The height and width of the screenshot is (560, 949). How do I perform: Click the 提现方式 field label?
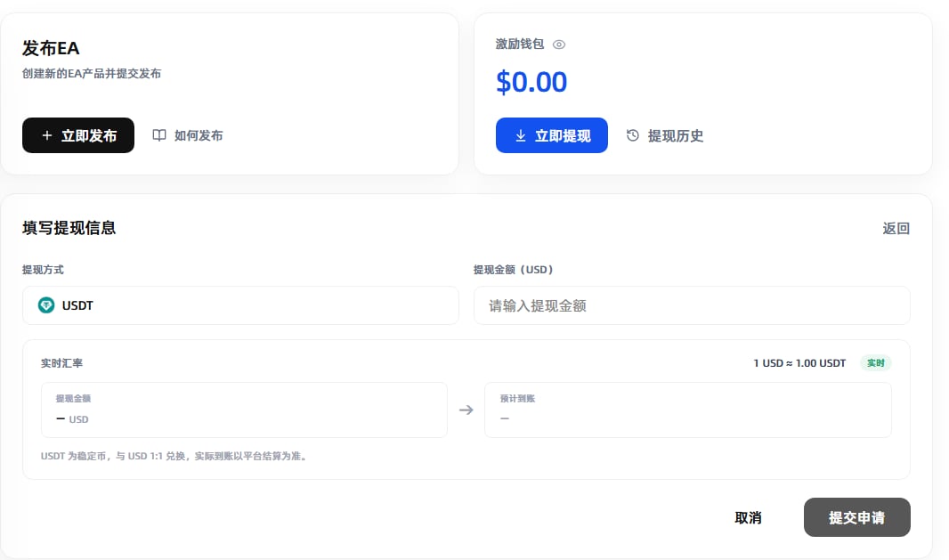(43, 270)
